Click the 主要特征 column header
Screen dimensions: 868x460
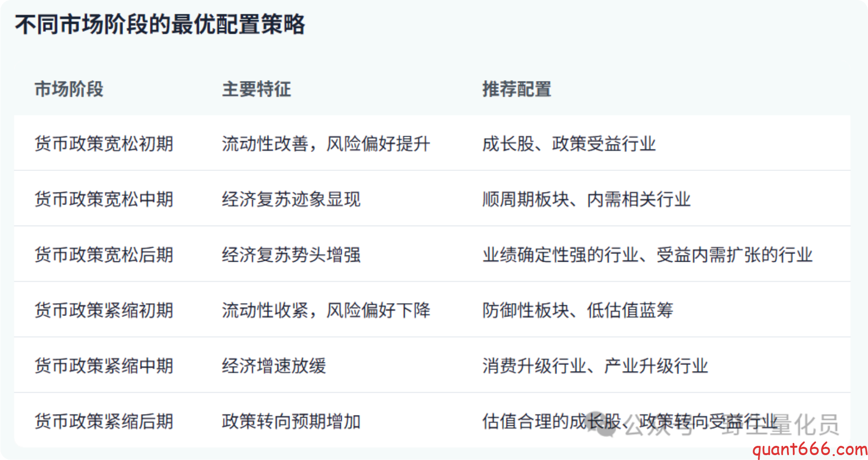(256, 89)
